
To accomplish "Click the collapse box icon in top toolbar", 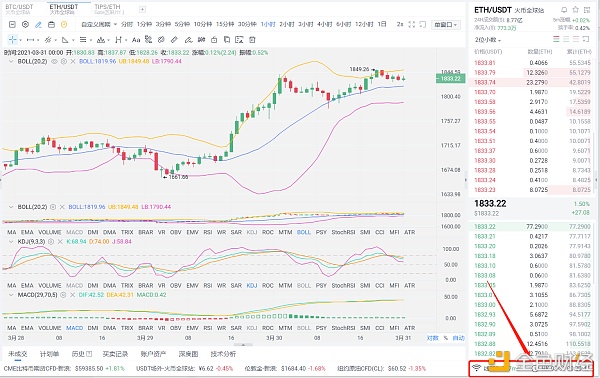I will click(12, 24).
